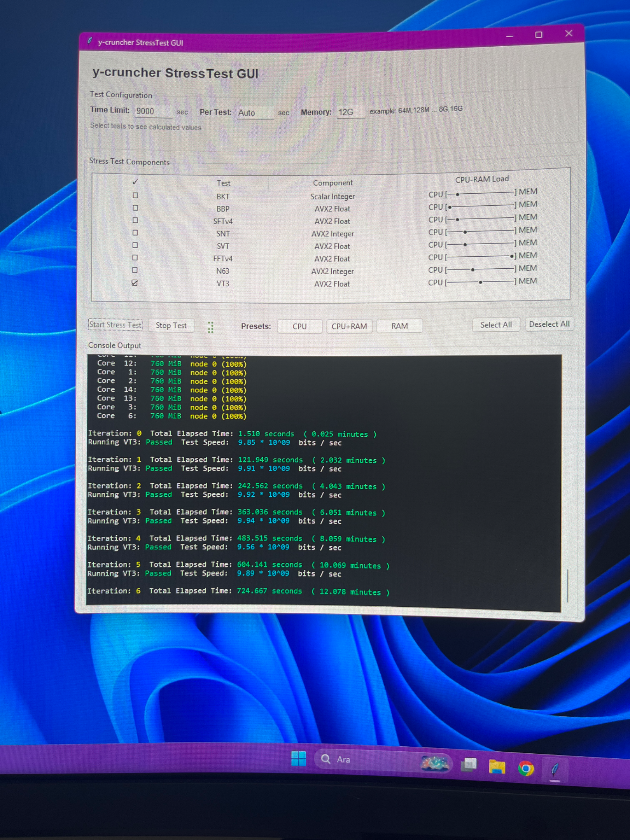Screen dimensions: 630x840
Task: Click the '724.667 seconds' console text
Action: [x=269, y=591]
